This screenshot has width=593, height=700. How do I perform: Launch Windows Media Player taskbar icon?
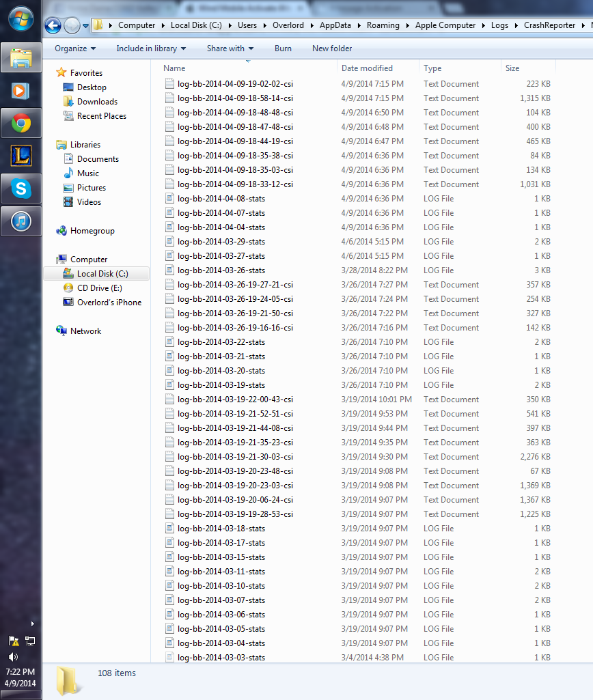coord(21,91)
